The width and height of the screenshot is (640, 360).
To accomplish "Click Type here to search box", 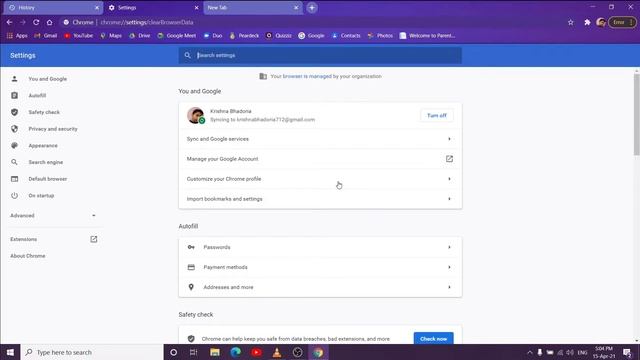I will [x=92, y=352].
